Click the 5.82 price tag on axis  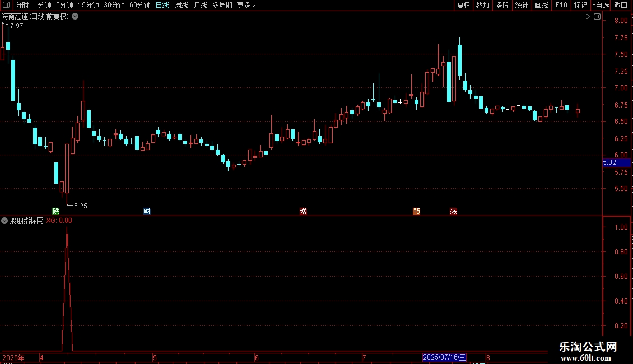point(616,162)
